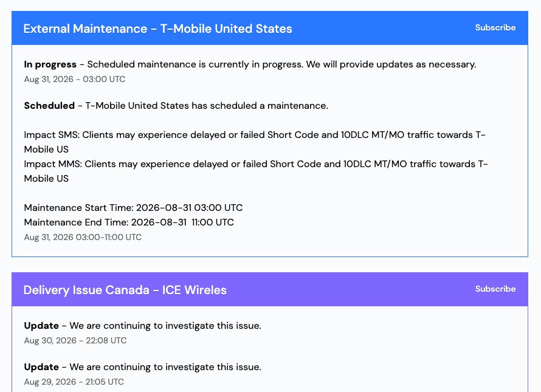Screen dimensions: 541x392
Task: Select the Impact MMS description text
Action: pos(256,171)
